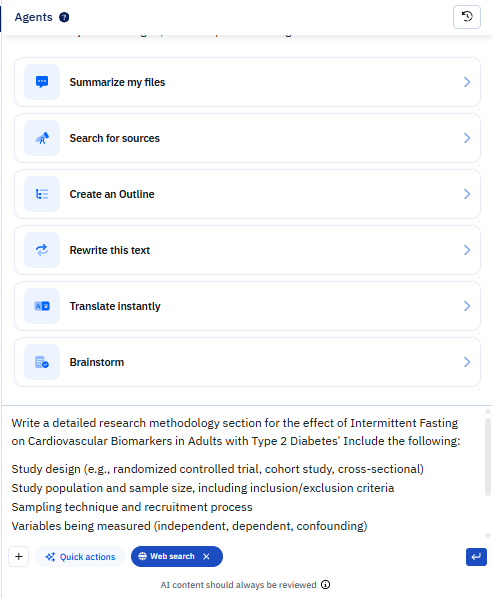
Task: Click the plus attachment button
Action: click(x=19, y=557)
